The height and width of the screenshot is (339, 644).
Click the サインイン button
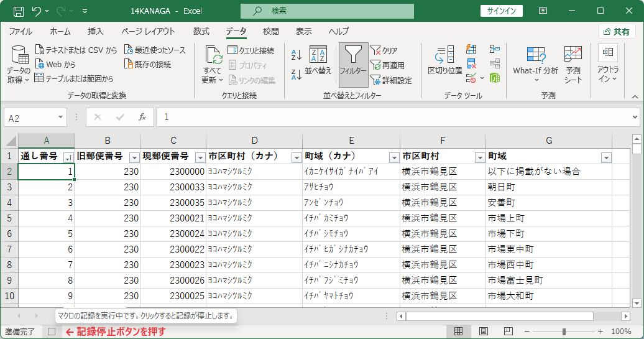(502, 11)
